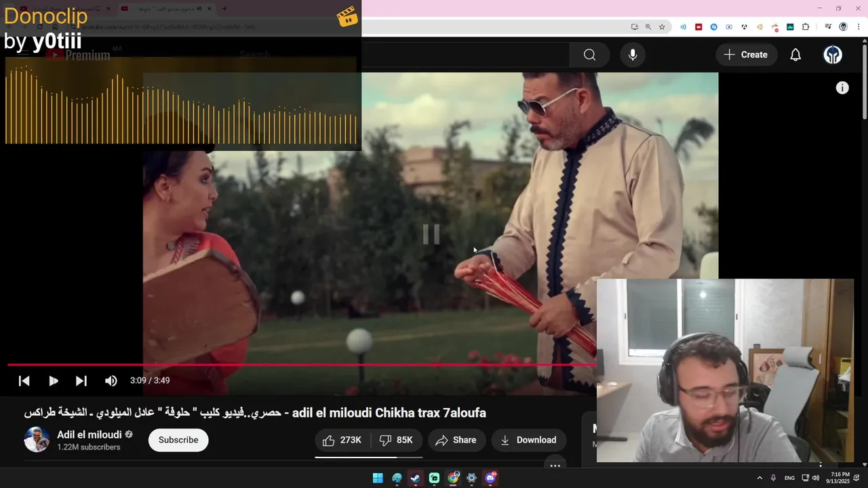Skip to next video
The height and width of the screenshot is (488, 868).
(81, 381)
